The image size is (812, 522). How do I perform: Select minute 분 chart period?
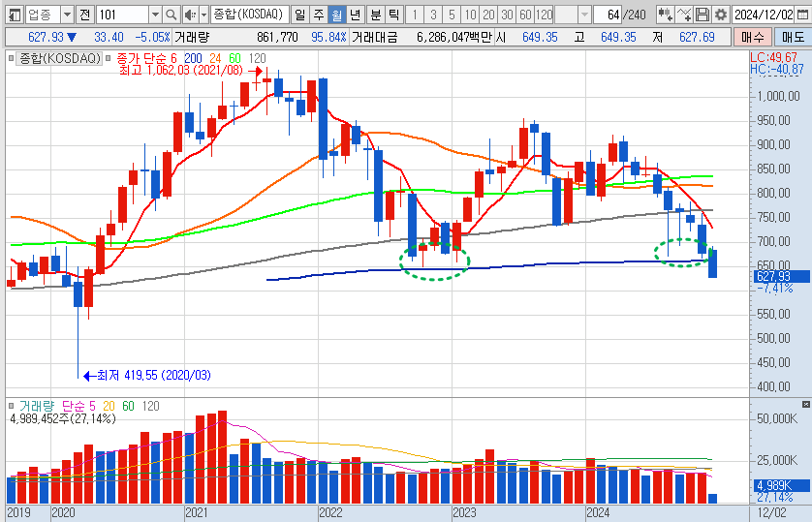point(375,15)
